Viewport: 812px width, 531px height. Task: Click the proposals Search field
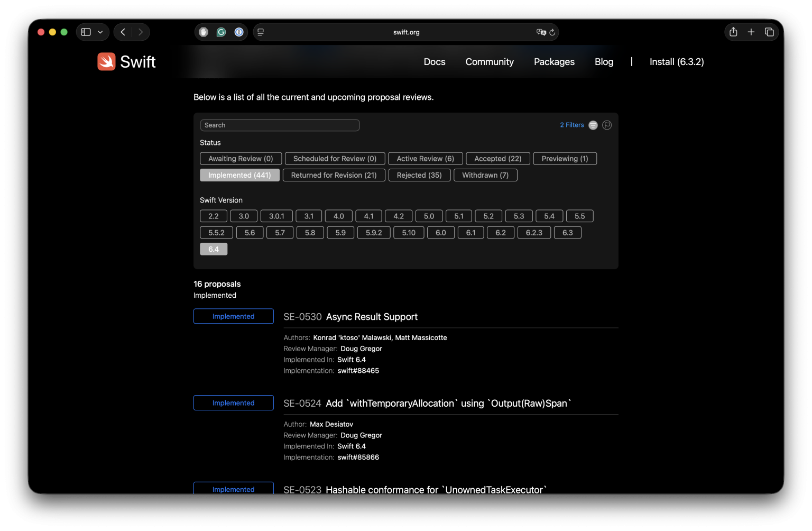tap(280, 125)
